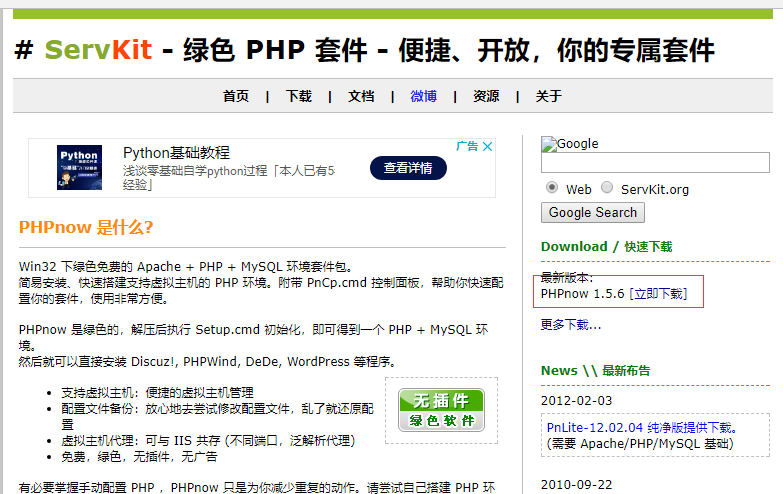Click the Python基础教程 ad title
This screenshot has width=783, height=494.
(x=176, y=152)
